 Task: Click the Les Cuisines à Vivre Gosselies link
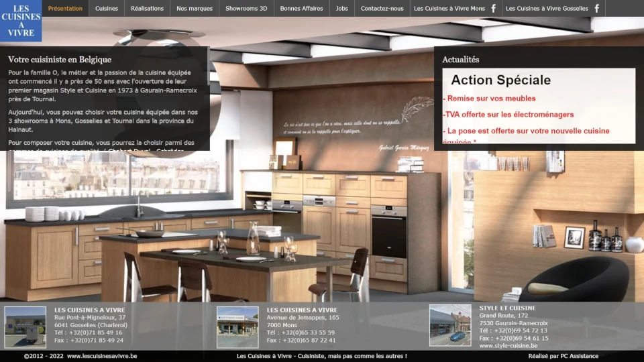(x=547, y=8)
